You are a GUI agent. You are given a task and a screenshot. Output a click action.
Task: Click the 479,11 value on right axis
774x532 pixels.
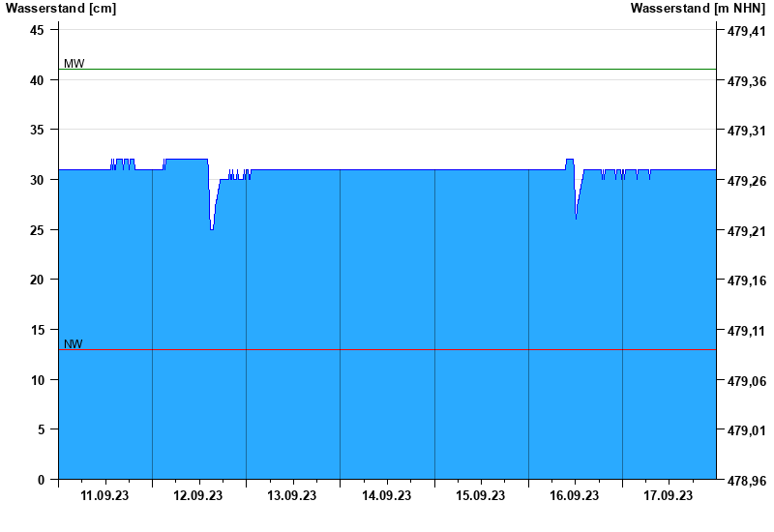(x=747, y=331)
